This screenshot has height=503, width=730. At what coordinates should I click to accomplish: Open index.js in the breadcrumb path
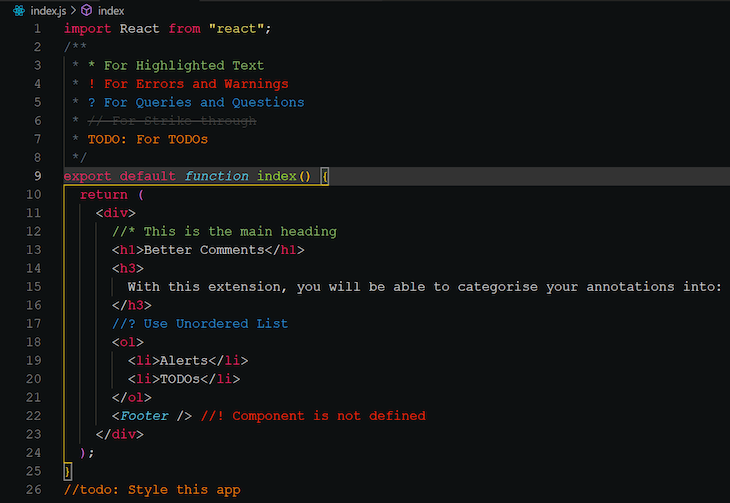tap(48, 11)
